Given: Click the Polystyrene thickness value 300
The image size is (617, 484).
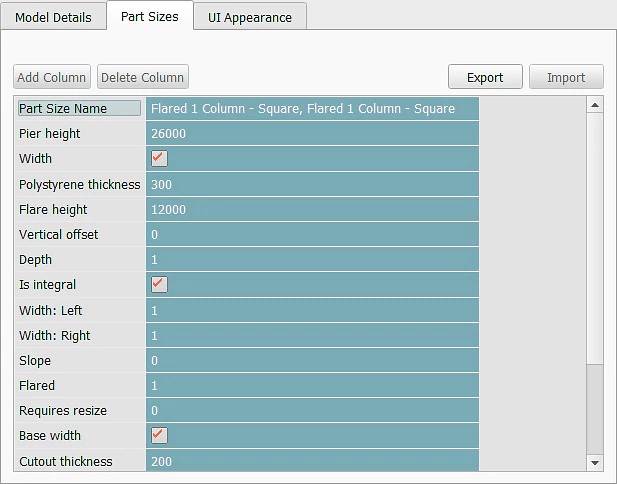Looking at the screenshot, I should pos(312,184).
